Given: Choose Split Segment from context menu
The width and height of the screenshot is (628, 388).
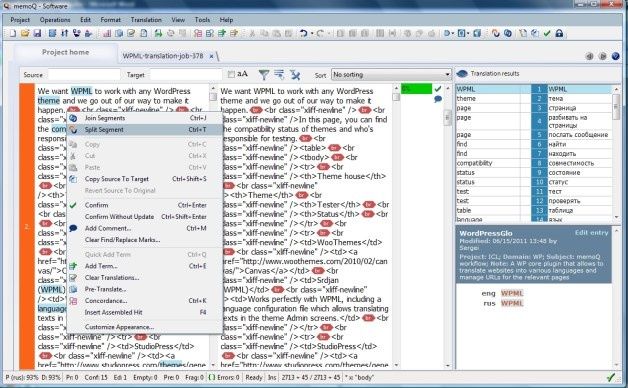Looking at the screenshot, I should tap(145, 130).
